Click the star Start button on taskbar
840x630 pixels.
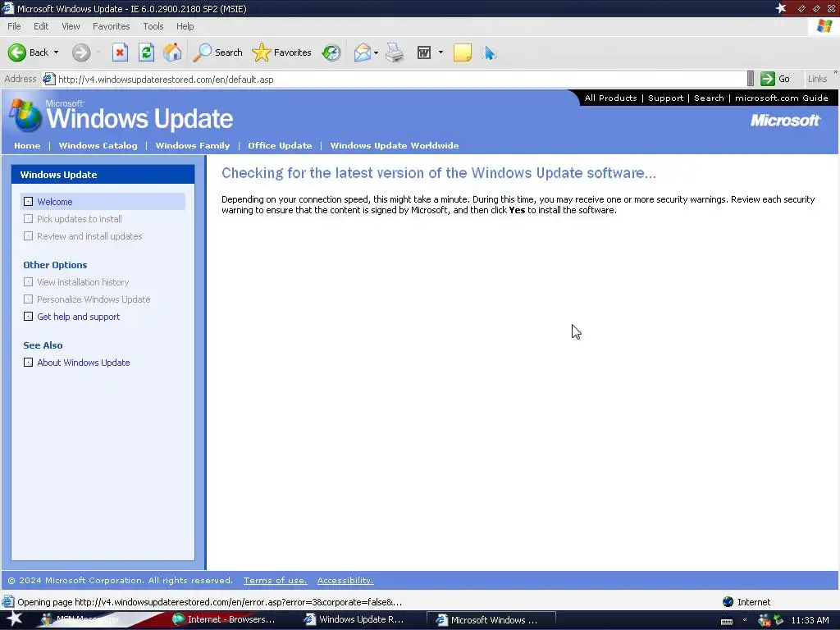pyautogui.click(x=15, y=619)
